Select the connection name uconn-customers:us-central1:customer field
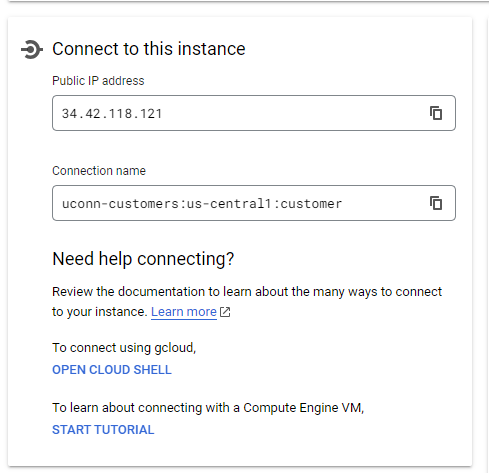489x473 pixels. (x=254, y=203)
